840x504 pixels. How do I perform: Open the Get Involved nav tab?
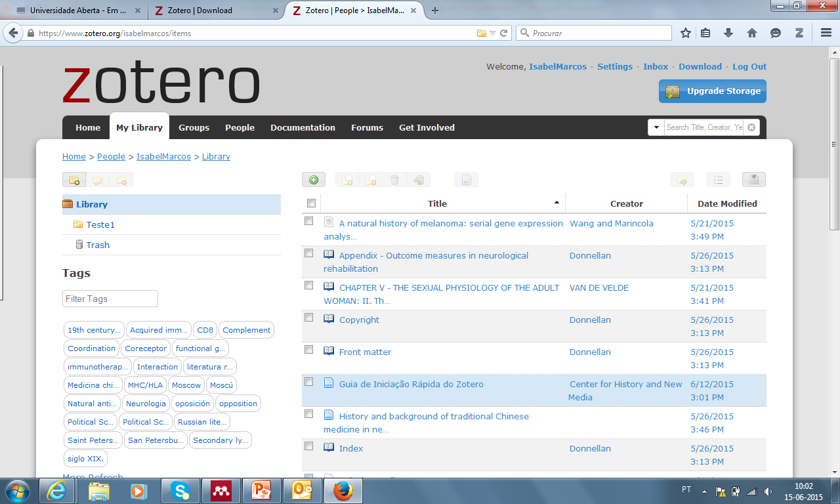(x=427, y=128)
